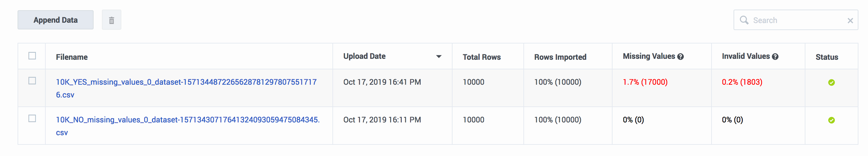Screen dimensions: 868x156
Task: Sort by Total Rows column header
Action: (x=482, y=57)
